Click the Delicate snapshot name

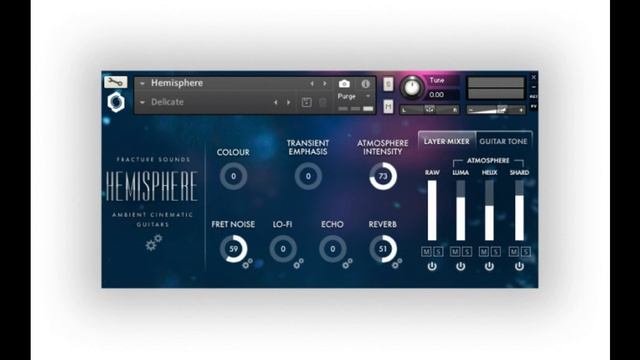pos(167,102)
